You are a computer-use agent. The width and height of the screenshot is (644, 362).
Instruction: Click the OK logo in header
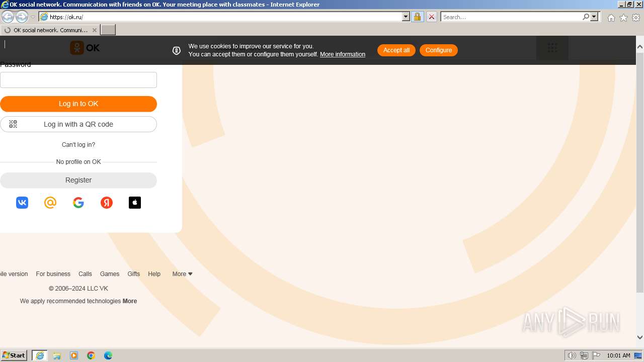[85, 48]
